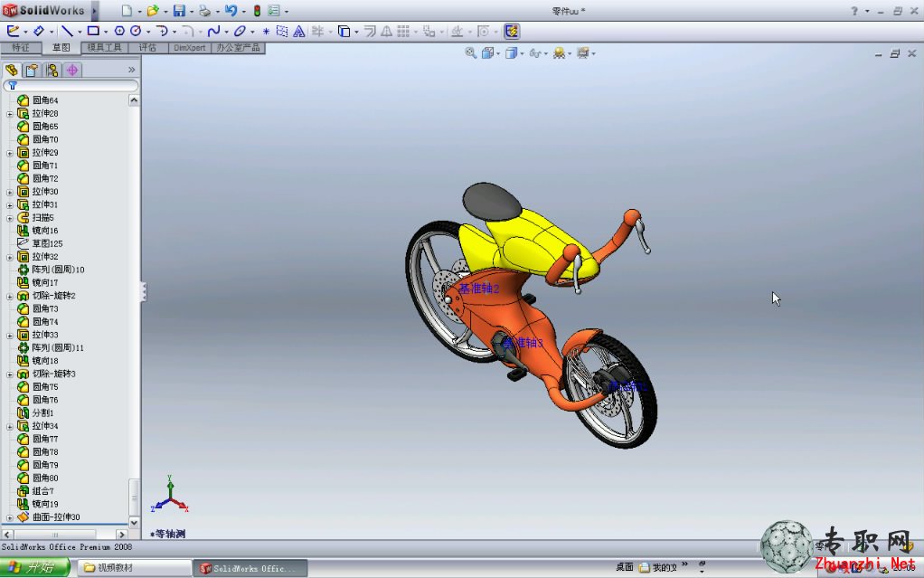The height and width of the screenshot is (578, 924).
Task: Select the Polygon sketch tool
Action: coord(119,31)
